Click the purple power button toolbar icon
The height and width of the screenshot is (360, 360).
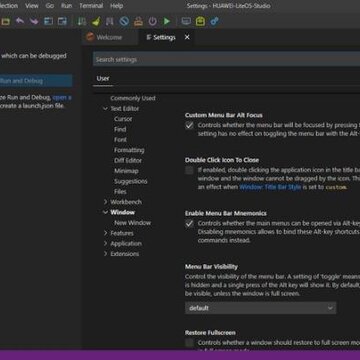(x=152, y=22)
